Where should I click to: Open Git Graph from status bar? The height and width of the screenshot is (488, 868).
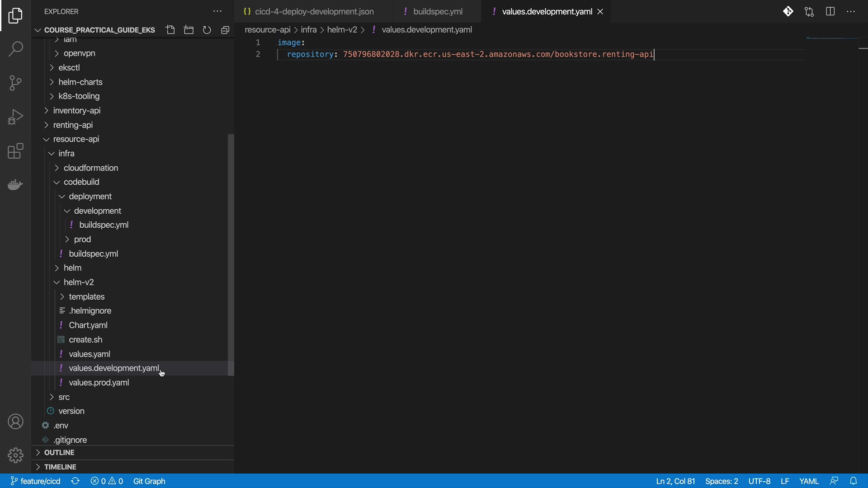point(149,481)
